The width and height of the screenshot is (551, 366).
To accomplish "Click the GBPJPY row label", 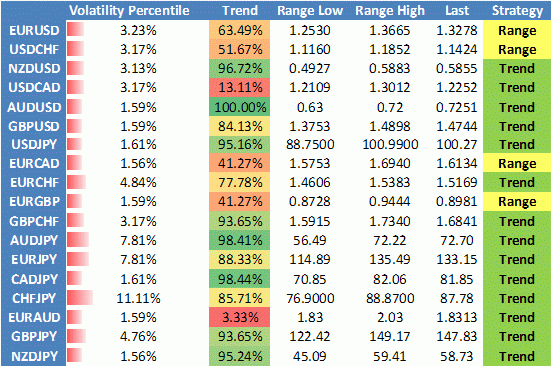I will (34, 336).
